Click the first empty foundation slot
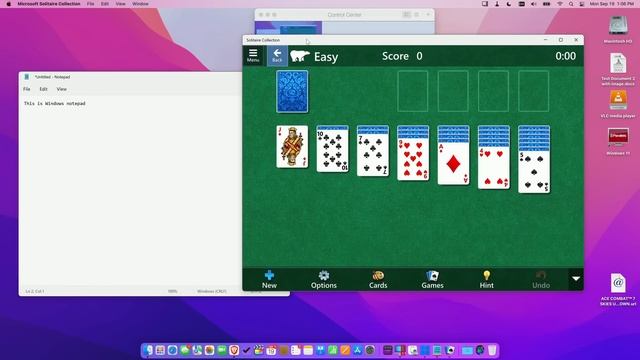Screen dimensions: 640x360 413,91
